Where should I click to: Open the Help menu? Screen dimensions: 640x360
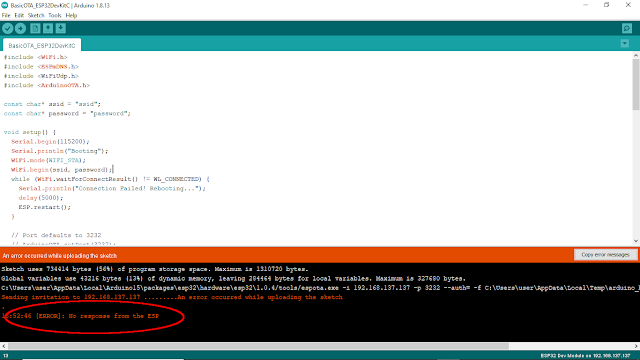(71, 16)
